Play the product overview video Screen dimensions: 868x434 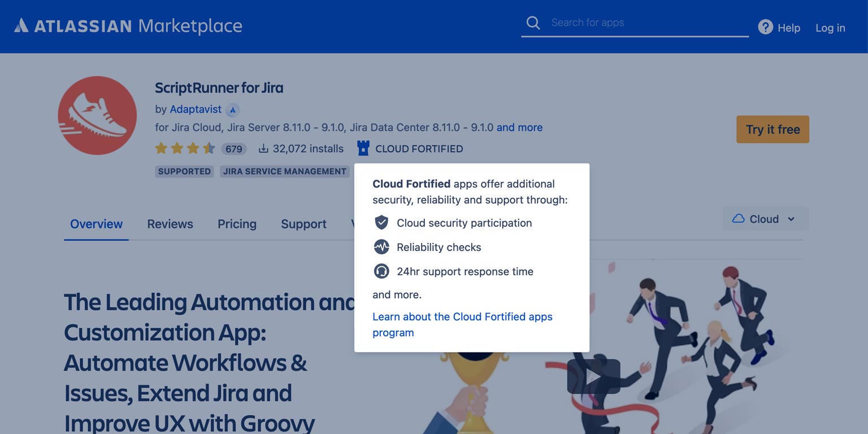click(593, 375)
